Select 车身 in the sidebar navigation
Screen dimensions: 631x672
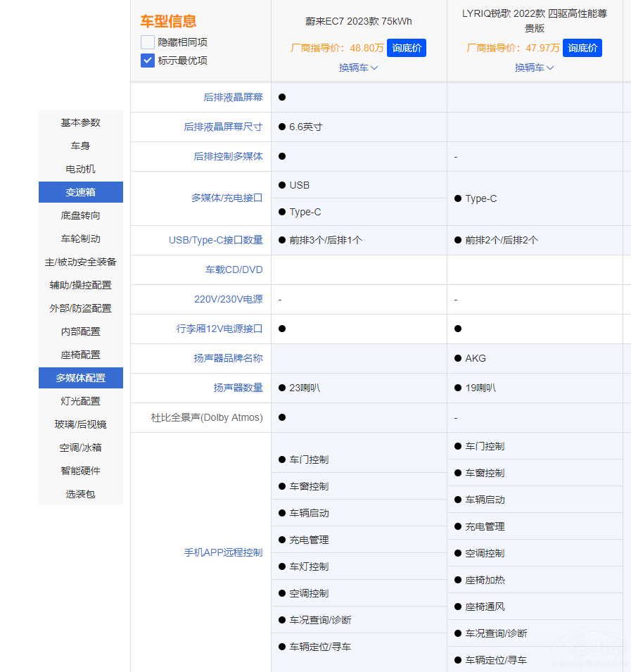coord(81,146)
